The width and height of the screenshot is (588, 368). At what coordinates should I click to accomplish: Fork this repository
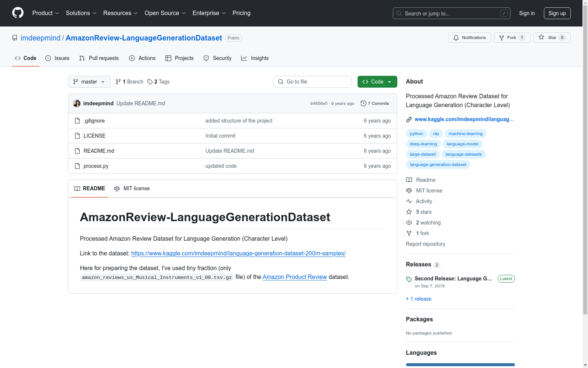pos(512,38)
